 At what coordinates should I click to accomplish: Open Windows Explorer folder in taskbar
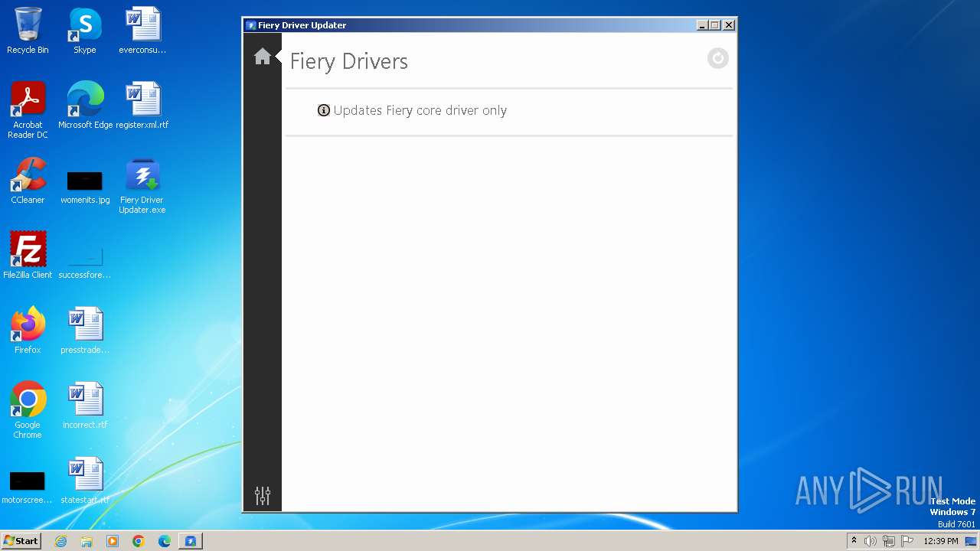point(87,541)
